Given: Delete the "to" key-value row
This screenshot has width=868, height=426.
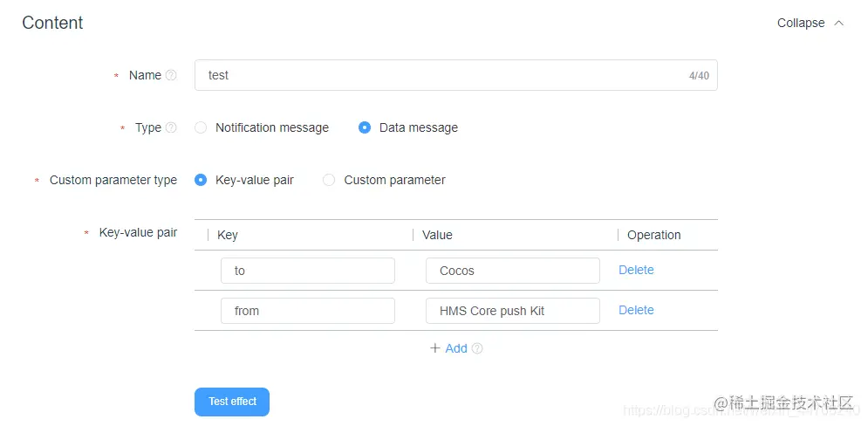Looking at the screenshot, I should pyautogui.click(x=636, y=270).
